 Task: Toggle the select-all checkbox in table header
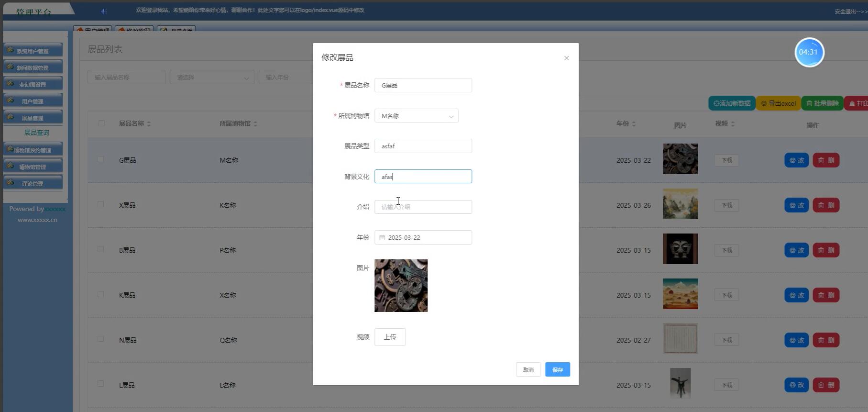[x=101, y=123]
